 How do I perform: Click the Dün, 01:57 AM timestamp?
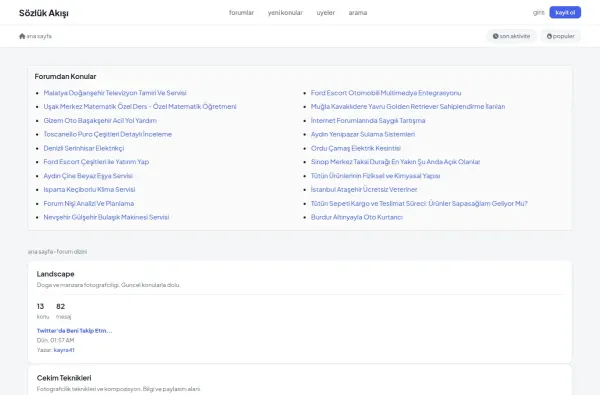pyautogui.click(x=55, y=340)
